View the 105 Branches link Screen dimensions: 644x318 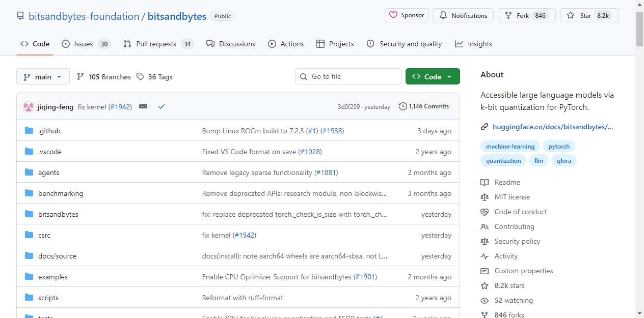[x=104, y=77]
